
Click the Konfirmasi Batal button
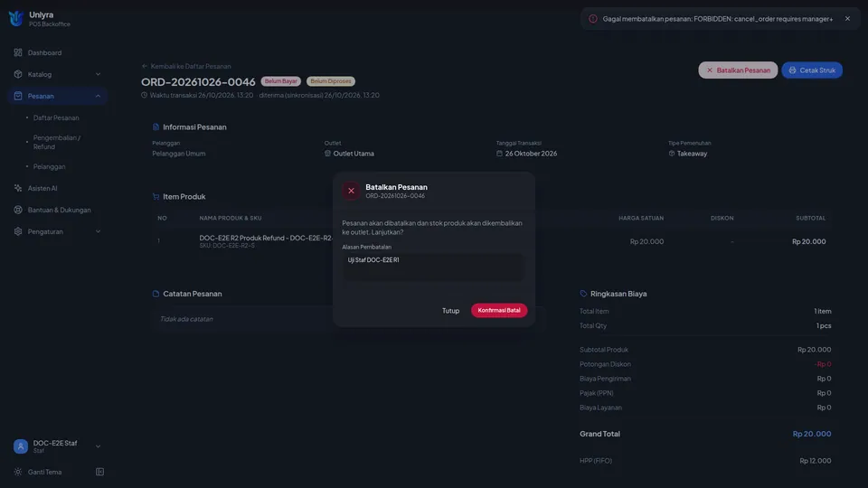pyautogui.click(x=499, y=310)
